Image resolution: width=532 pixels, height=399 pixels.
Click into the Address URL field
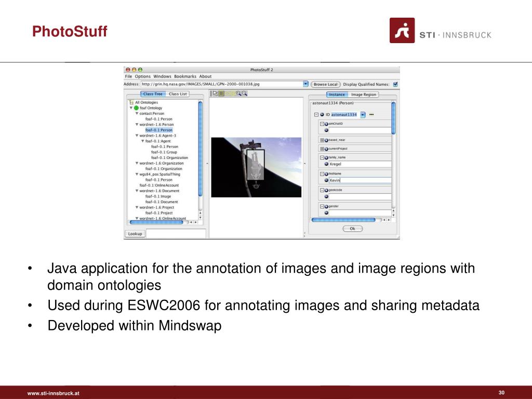pyautogui.click(x=222, y=84)
